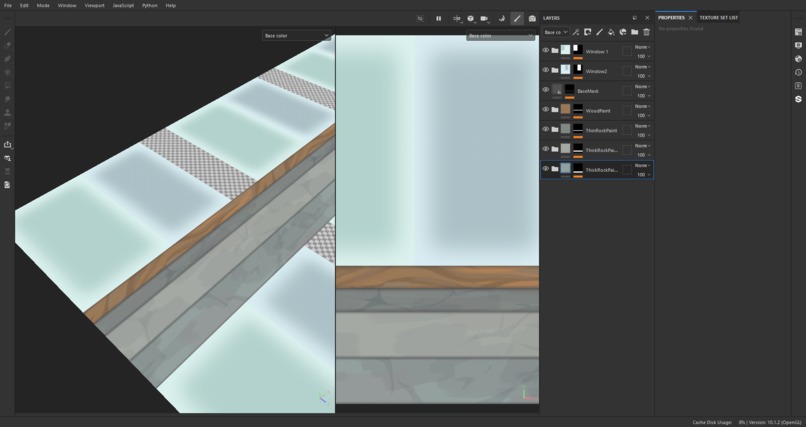Click the crossed-out visibility icon in top toolbar
Image resolution: width=806 pixels, height=427 pixels.
click(420, 18)
